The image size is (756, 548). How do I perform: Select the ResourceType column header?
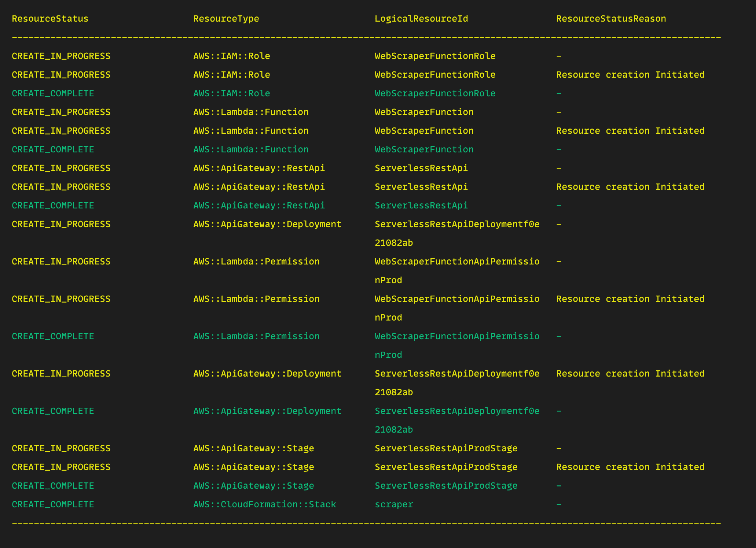coord(227,18)
